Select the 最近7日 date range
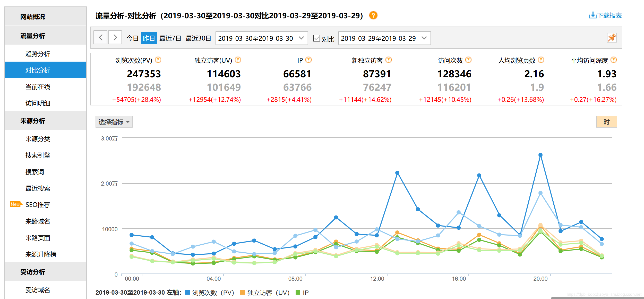The image size is (644, 299). pyautogui.click(x=170, y=38)
